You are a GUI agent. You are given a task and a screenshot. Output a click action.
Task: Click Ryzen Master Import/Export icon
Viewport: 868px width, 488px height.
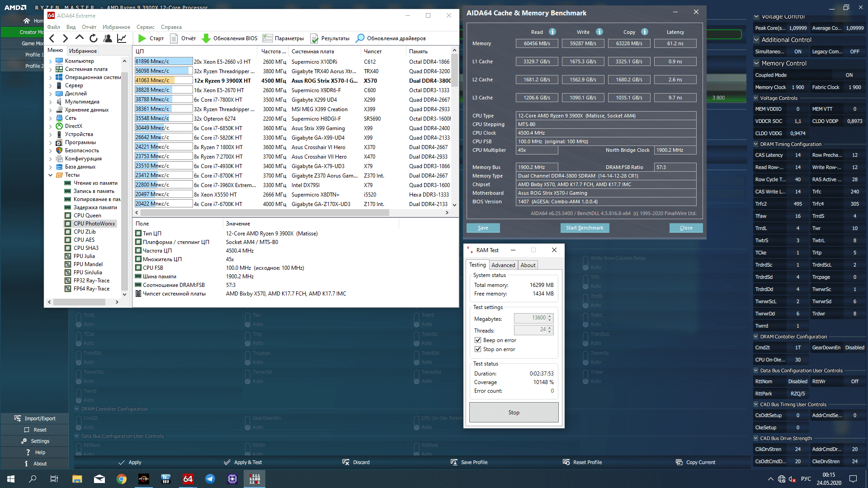pos(18,418)
